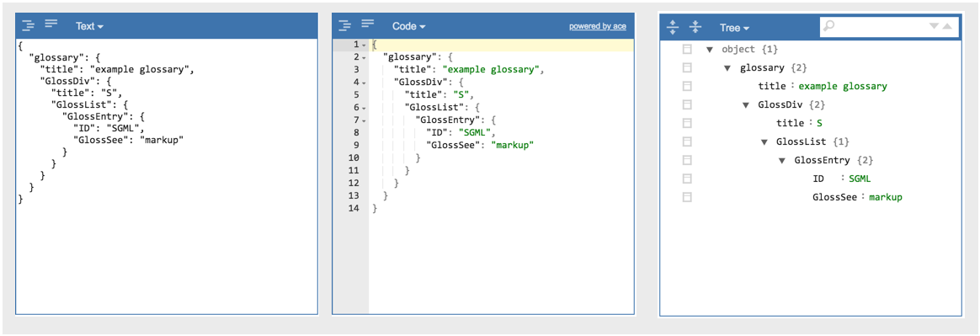980x336 pixels.
Task: Go to previous search result arrow
Action: [x=947, y=26]
